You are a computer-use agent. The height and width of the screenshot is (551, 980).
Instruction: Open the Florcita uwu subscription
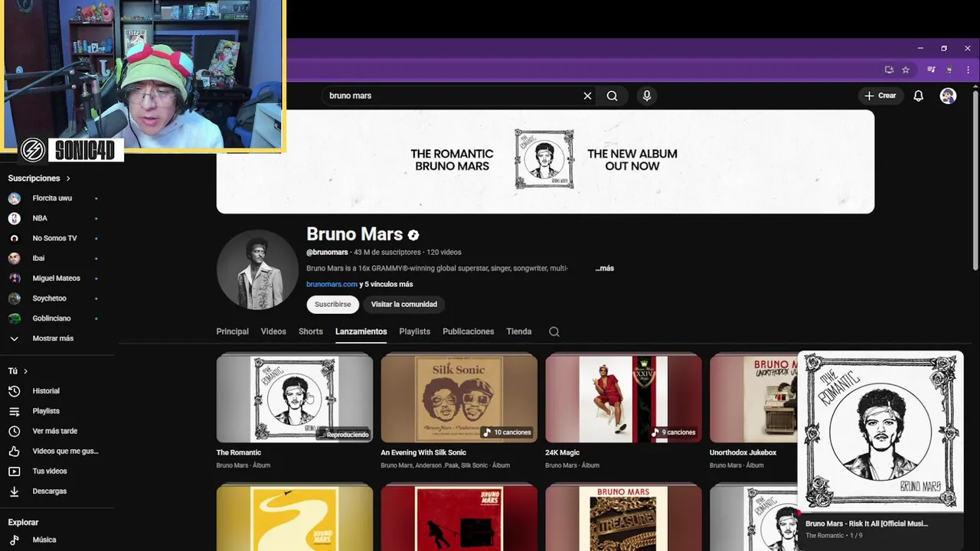point(54,198)
